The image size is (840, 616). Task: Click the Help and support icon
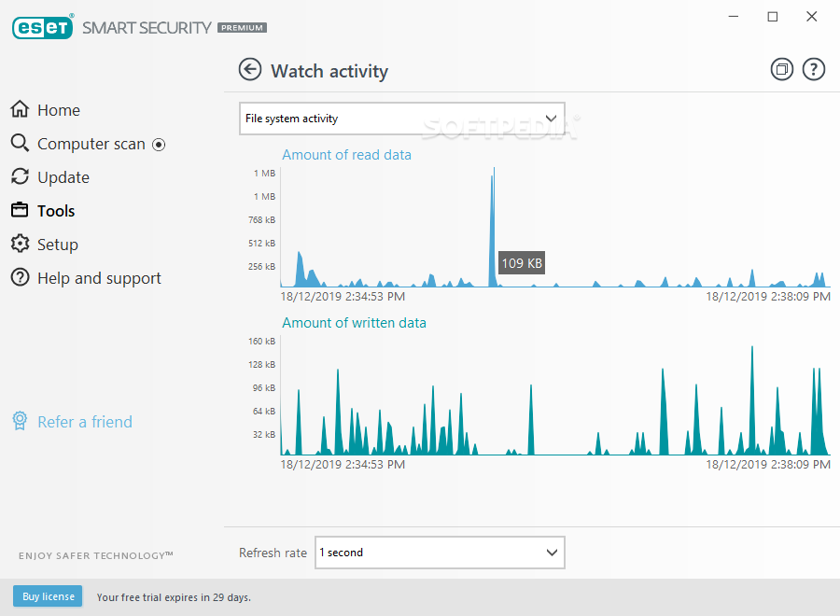[20, 277]
